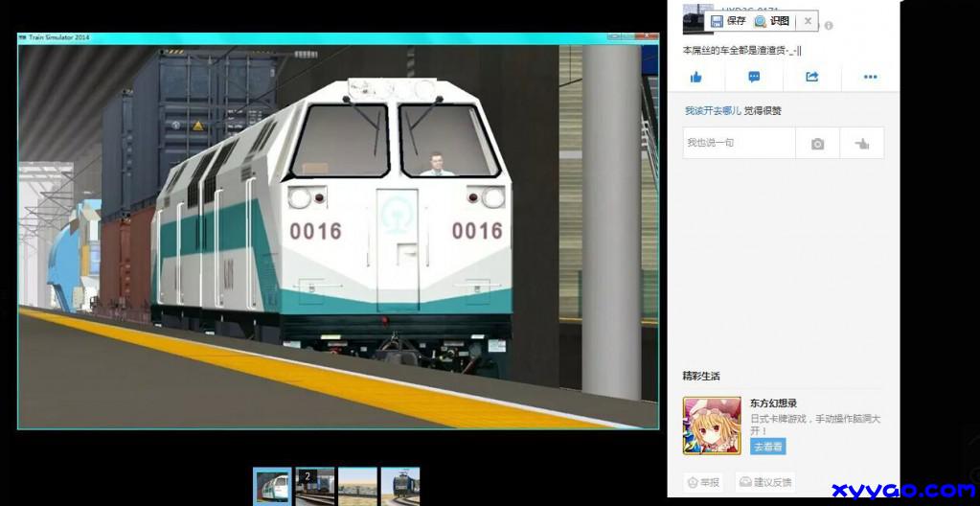Select the second thumbnail labeled 2
Image resolution: width=980 pixels, height=506 pixels.
pyautogui.click(x=315, y=485)
